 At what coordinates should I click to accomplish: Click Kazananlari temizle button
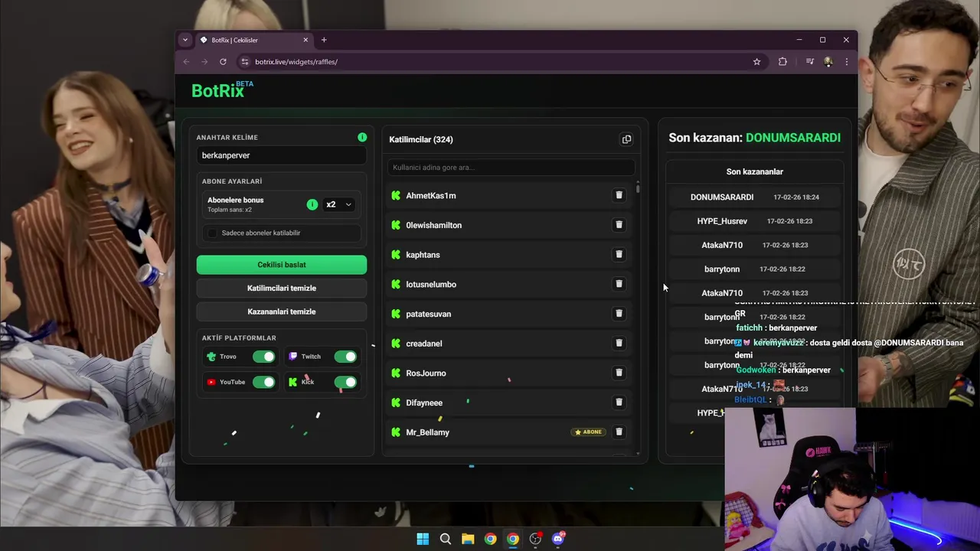(x=282, y=311)
